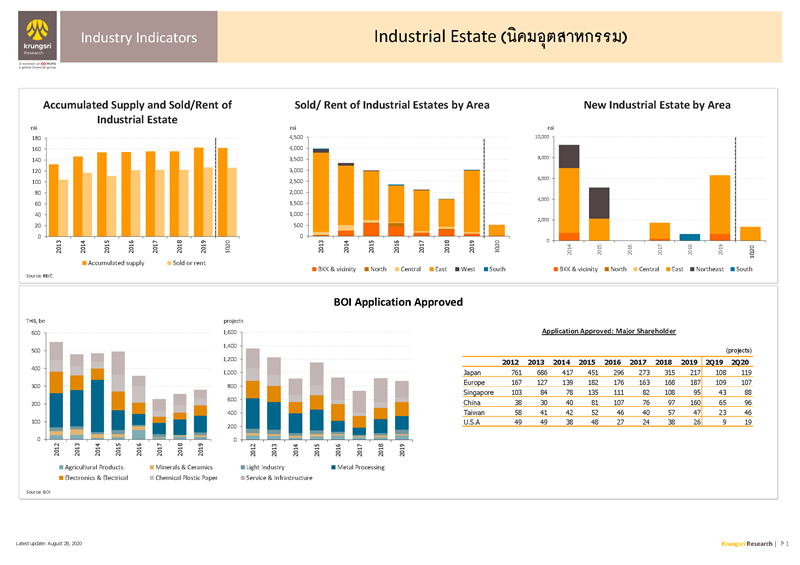Click the Minerals & Ceramics color swatch

pyautogui.click(x=149, y=467)
